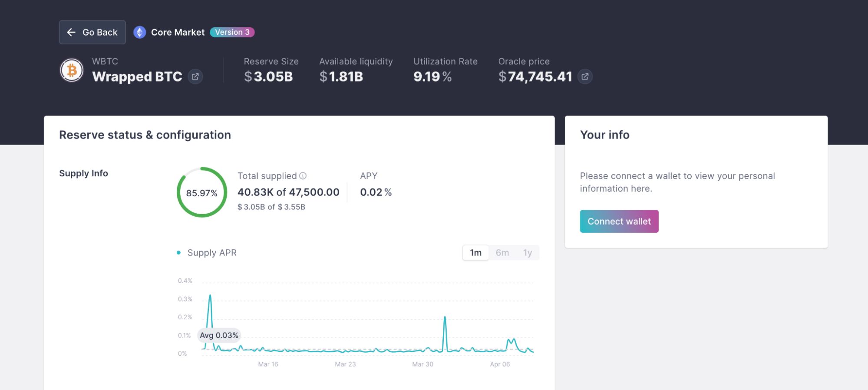Click info icon next to Total supplied
868x390 pixels.
[303, 176]
